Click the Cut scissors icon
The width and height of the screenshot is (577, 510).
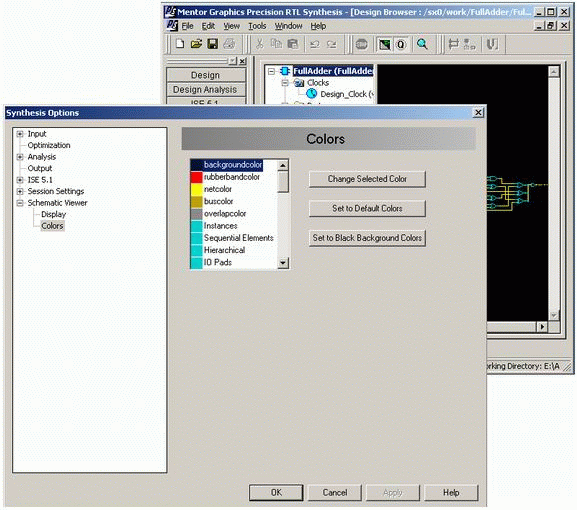(259, 44)
